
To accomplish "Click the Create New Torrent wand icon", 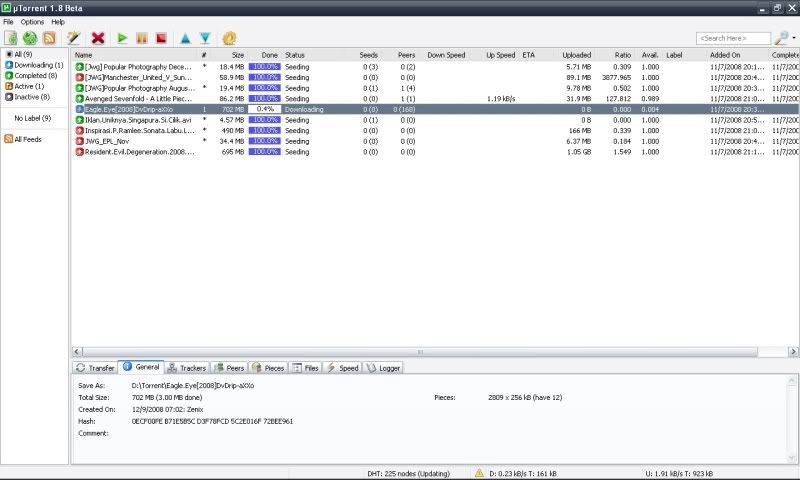I will [74, 38].
